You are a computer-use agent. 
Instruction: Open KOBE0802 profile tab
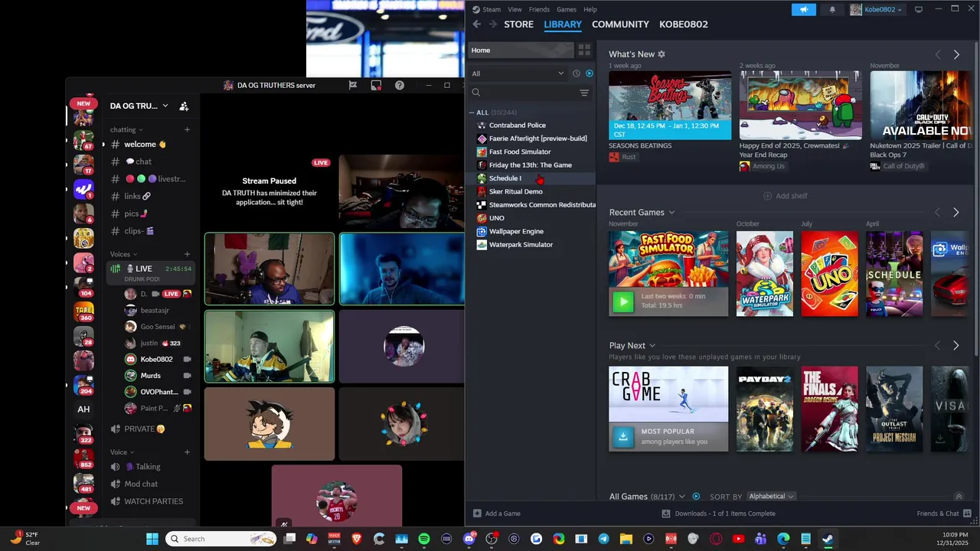(x=684, y=24)
